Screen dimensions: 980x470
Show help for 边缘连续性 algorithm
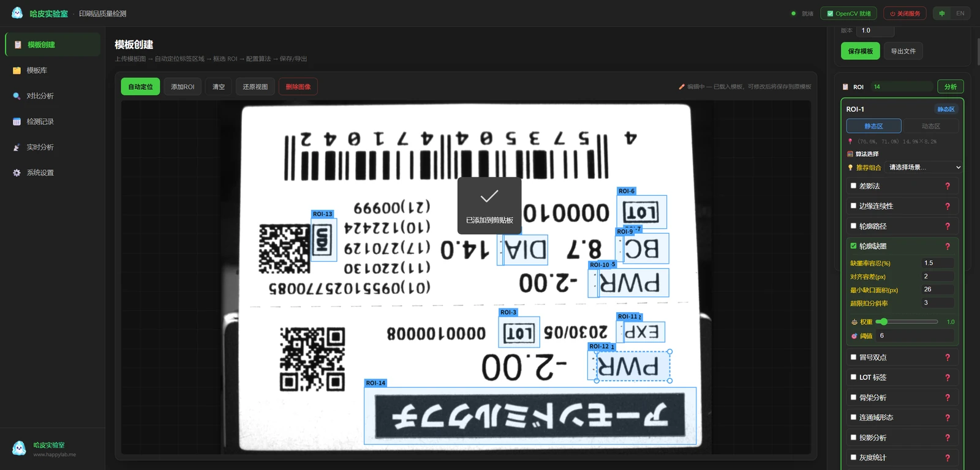tap(948, 206)
